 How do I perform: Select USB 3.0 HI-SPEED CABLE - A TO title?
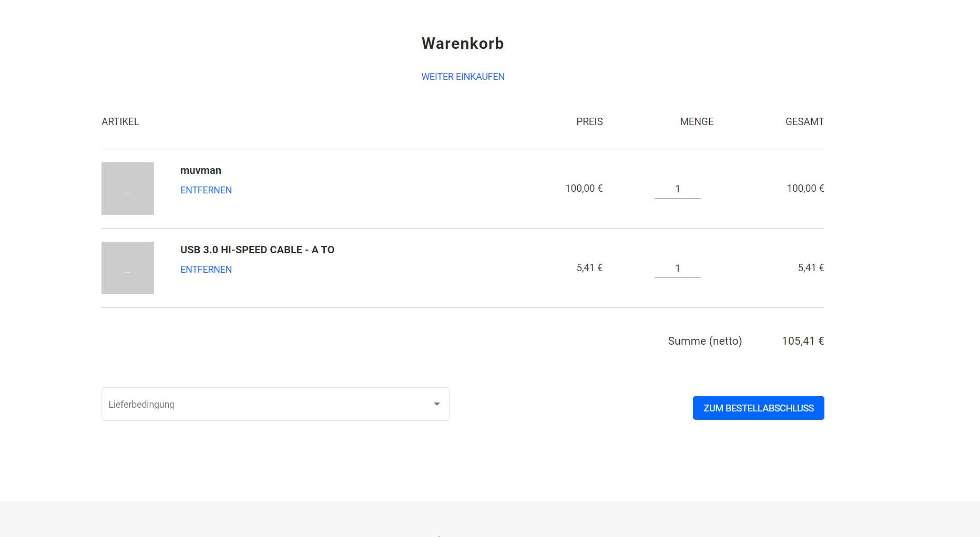click(257, 250)
